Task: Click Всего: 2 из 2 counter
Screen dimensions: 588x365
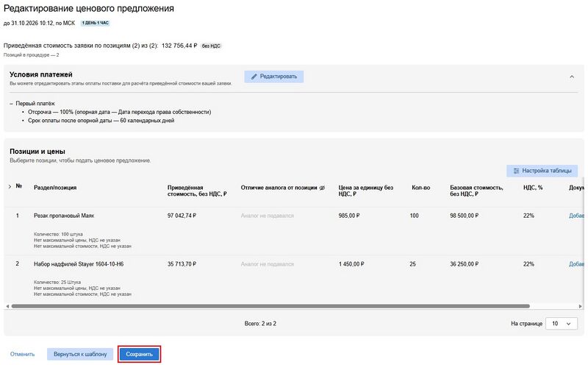Action: click(x=260, y=323)
